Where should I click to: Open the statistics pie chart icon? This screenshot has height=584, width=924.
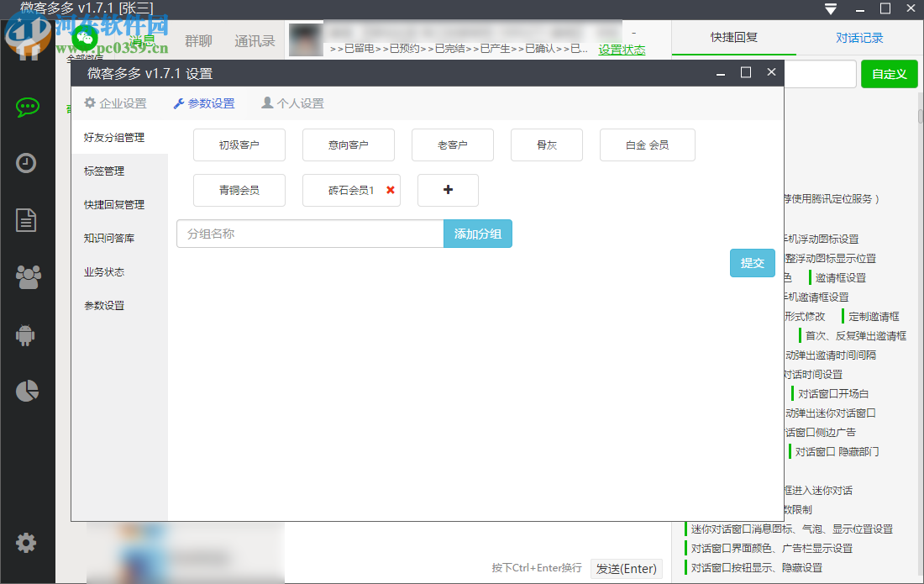(27, 391)
